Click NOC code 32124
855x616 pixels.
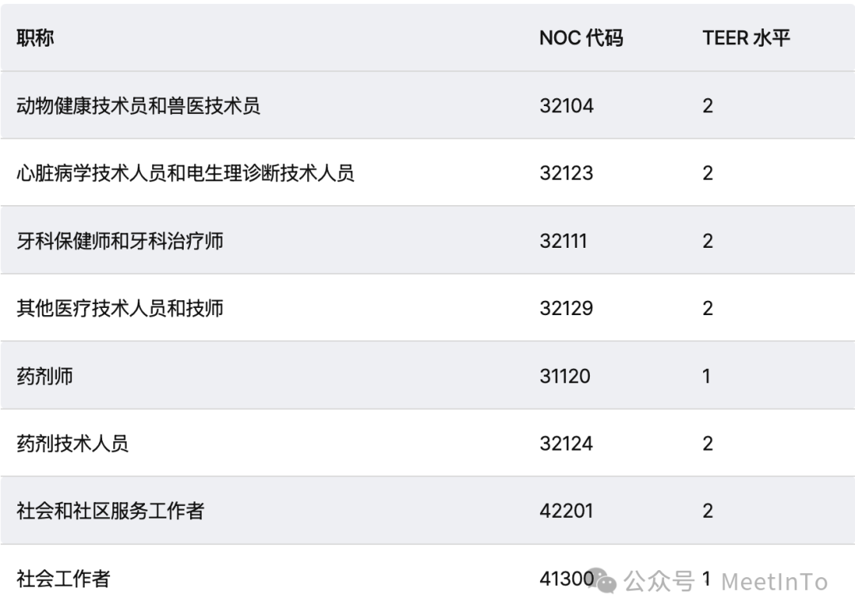(566, 443)
